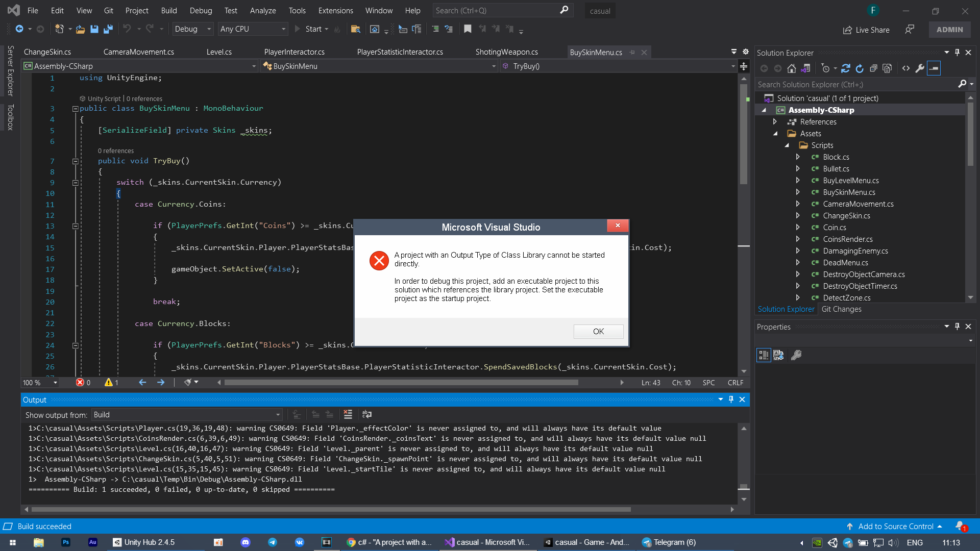
Task: Click the bookmark toggle icon in toolbar
Action: pyautogui.click(x=468, y=29)
